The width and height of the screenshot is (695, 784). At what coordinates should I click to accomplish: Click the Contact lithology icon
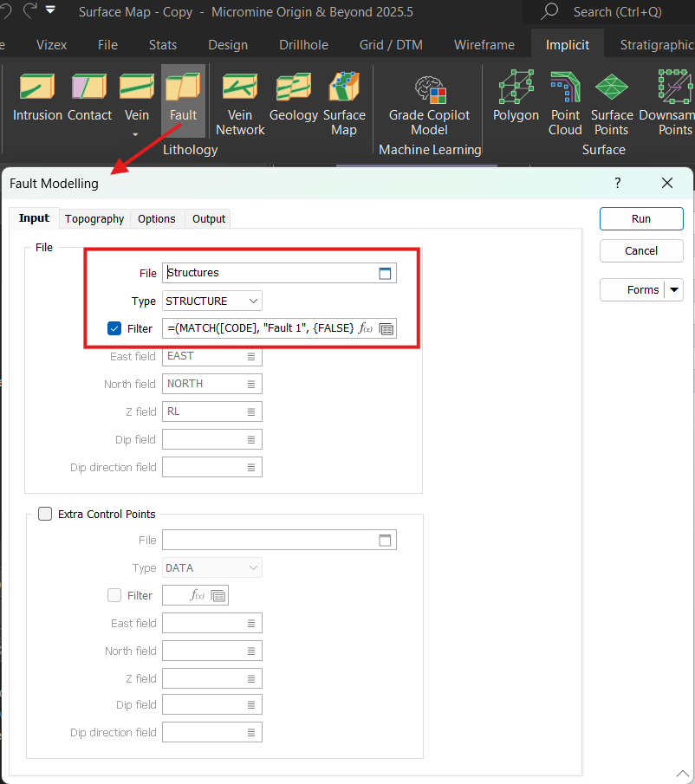click(x=90, y=97)
